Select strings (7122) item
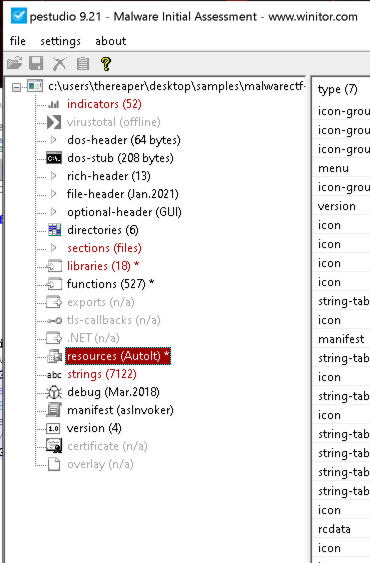 (x=102, y=374)
